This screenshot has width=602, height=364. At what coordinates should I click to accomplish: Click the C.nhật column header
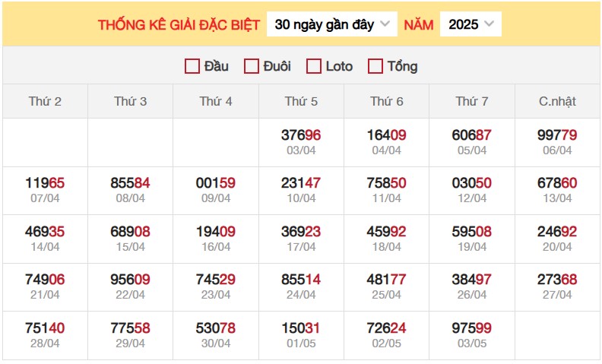coord(557,101)
